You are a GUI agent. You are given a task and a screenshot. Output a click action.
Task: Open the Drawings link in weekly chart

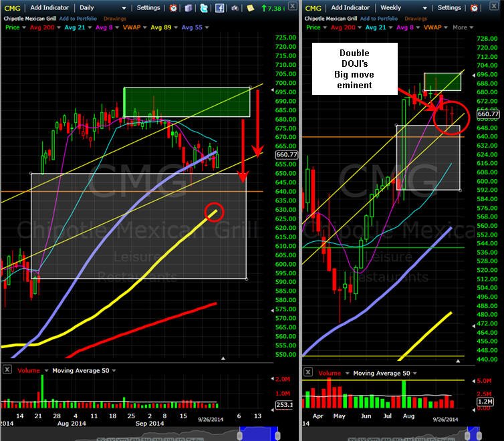click(x=416, y=19)
